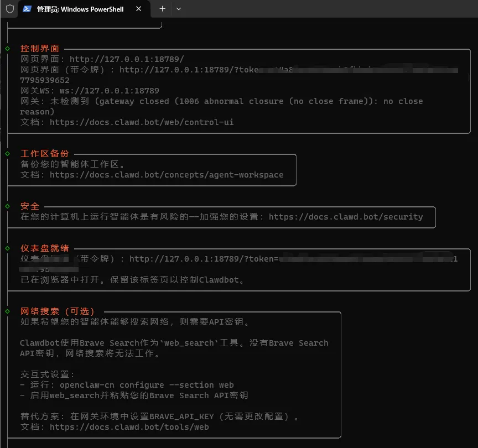Click the 'gateway closed (1006 abnormal closure' text
Image resolution: width=478 pixels, height=448 pixels.
point(189,101)
